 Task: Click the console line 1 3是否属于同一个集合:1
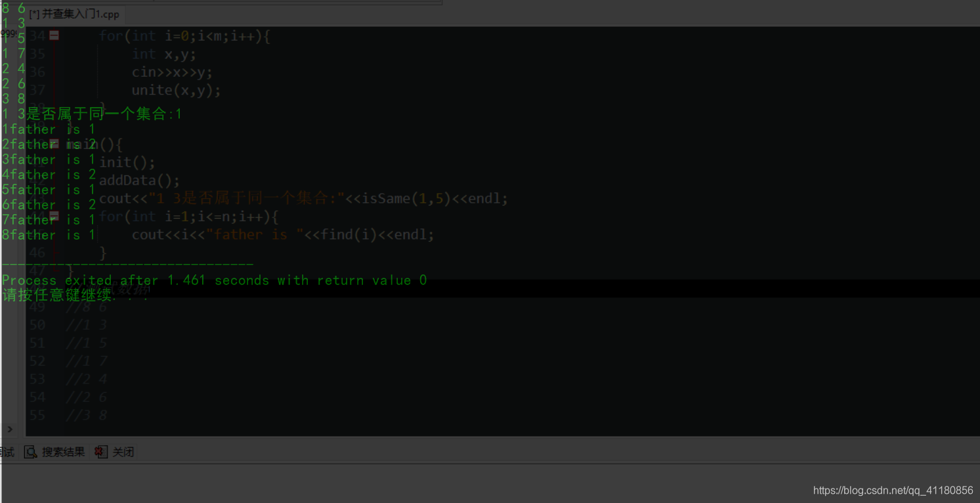tap(91, 114)
